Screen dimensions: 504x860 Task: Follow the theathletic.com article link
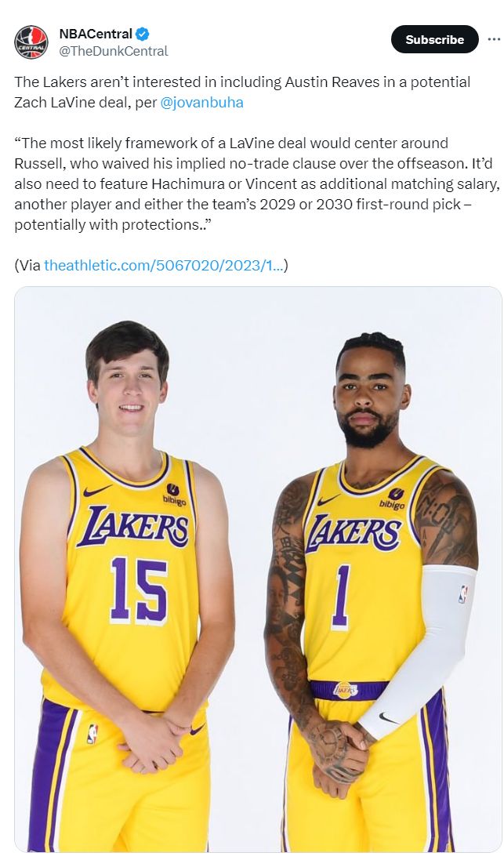163,265
